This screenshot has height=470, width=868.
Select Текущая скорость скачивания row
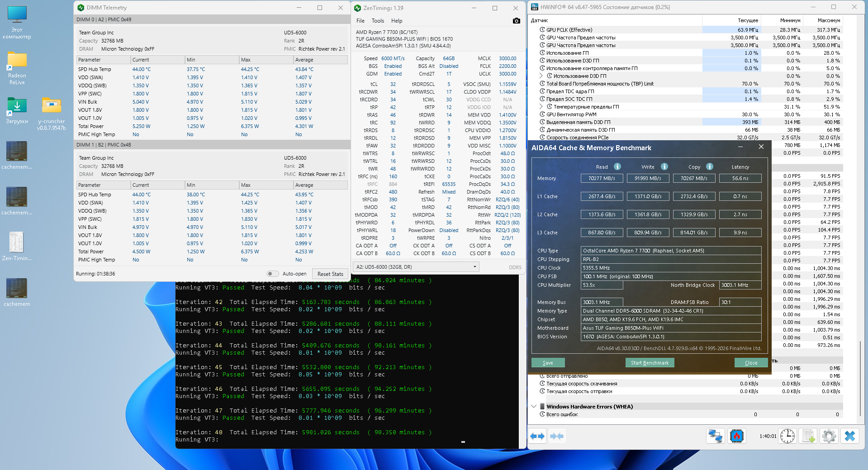point(686,384)
